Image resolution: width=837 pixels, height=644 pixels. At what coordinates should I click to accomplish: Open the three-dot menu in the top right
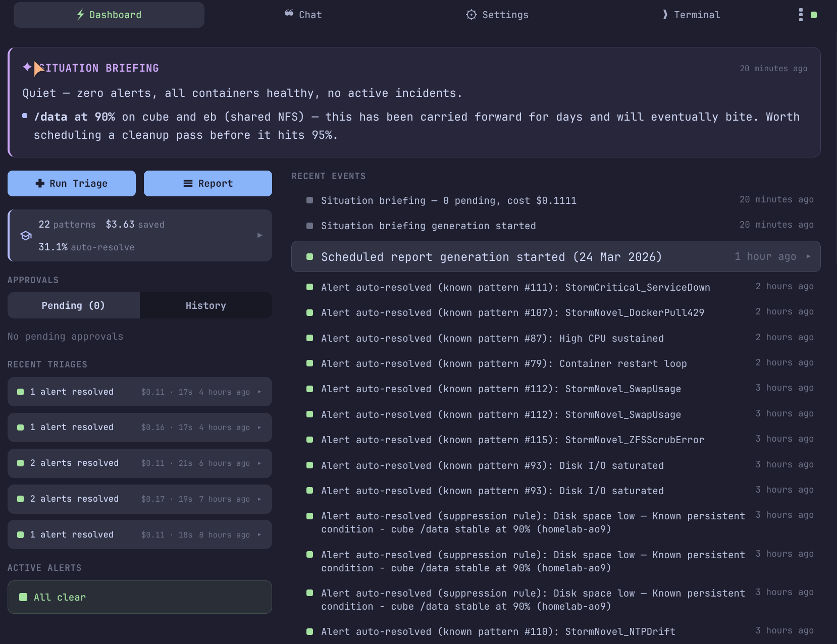pos(800,15)
